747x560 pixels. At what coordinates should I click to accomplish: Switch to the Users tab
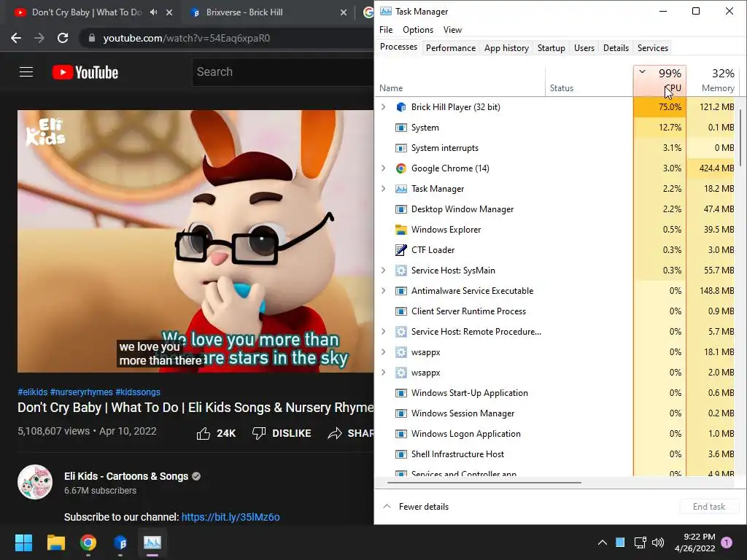[x=584, y=48]
